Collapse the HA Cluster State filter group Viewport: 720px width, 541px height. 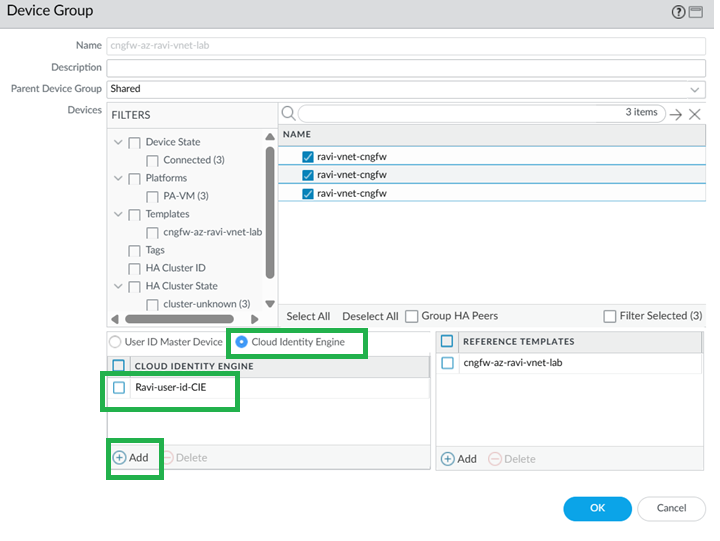(x=118, y=286)
